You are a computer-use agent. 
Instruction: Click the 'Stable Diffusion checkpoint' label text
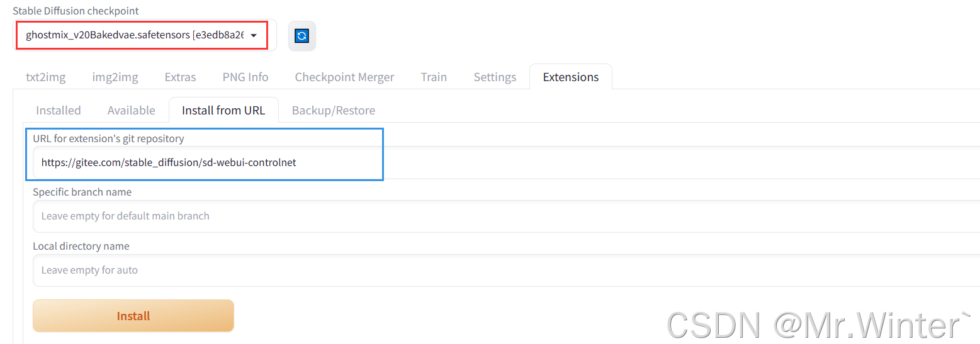point(76,11)
